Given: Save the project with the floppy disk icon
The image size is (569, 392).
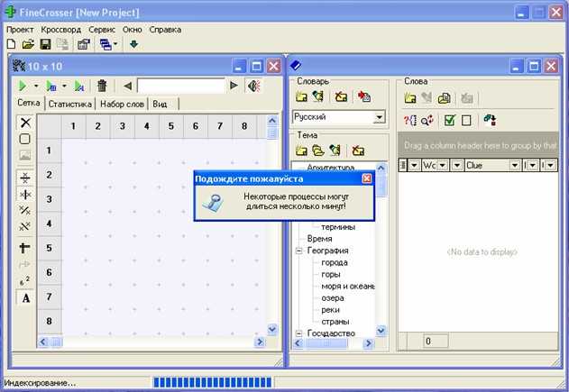Looking at the screenshot, I should pos(45,44).
